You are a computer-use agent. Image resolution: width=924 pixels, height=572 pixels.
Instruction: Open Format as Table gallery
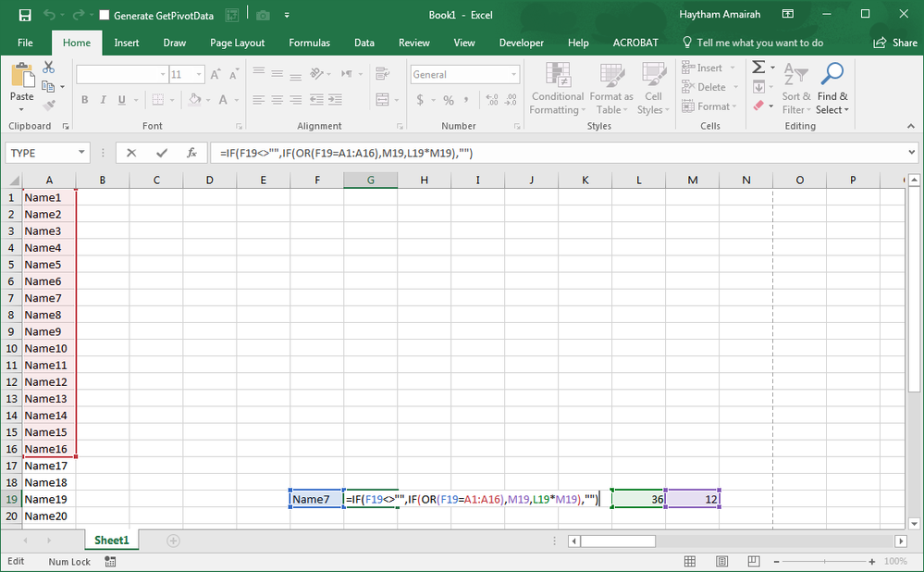click(611, 89)
